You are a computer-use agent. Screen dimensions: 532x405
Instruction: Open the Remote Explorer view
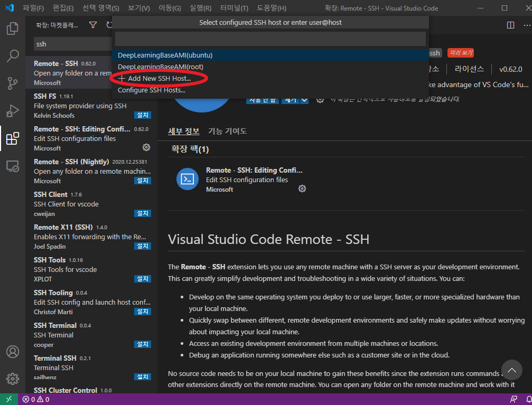tap(13, 166)
